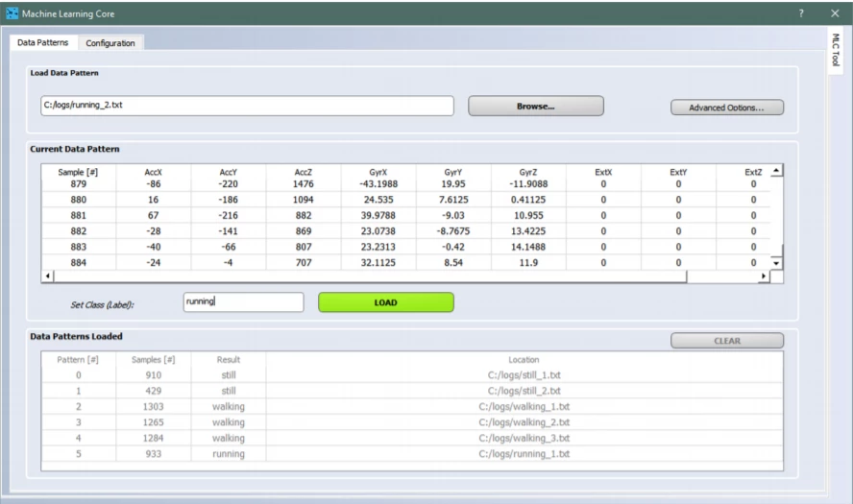Select sample 884 cell
The image size is (853, 504).
point(79,263)
